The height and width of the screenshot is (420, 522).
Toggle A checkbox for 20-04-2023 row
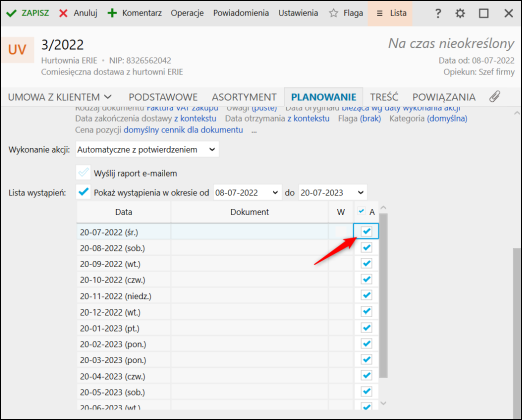367,376
